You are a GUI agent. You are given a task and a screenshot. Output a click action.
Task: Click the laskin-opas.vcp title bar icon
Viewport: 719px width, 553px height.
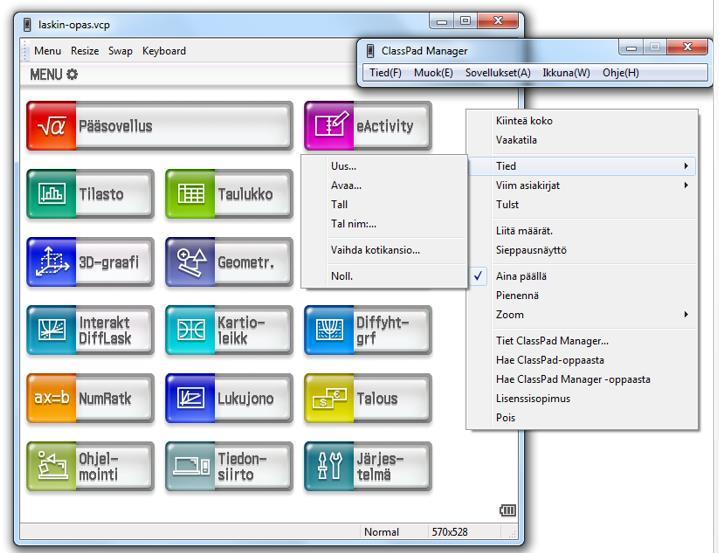pyautogui.click(x=28, y=25)
